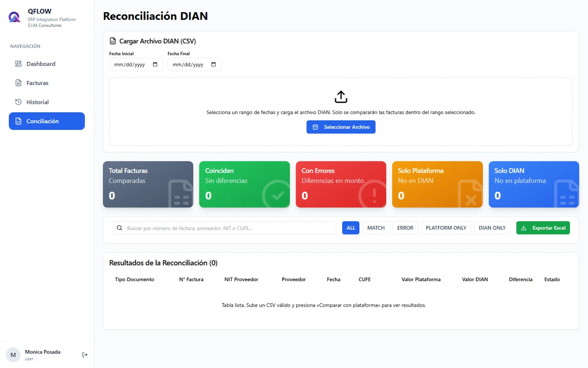Select the DIAN ONLY filter tab
This screenshot has width=588, height=368.
click(492, 228)
